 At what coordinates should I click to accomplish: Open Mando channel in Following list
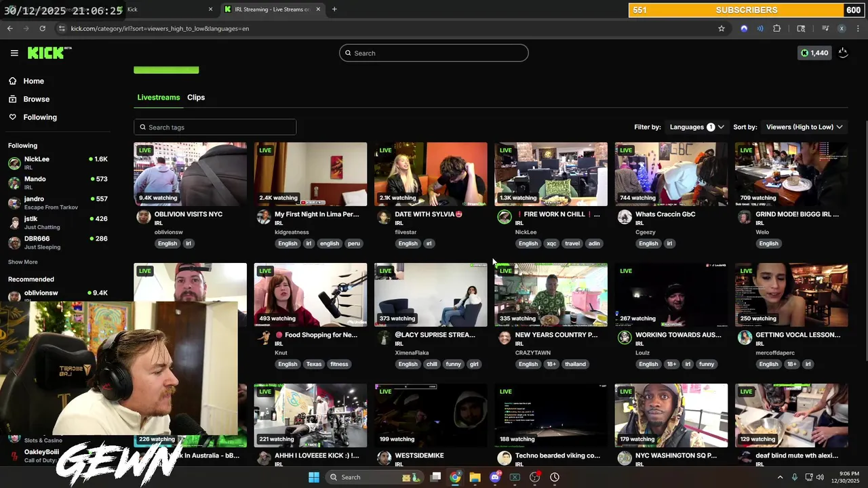(x=58, y=182)
